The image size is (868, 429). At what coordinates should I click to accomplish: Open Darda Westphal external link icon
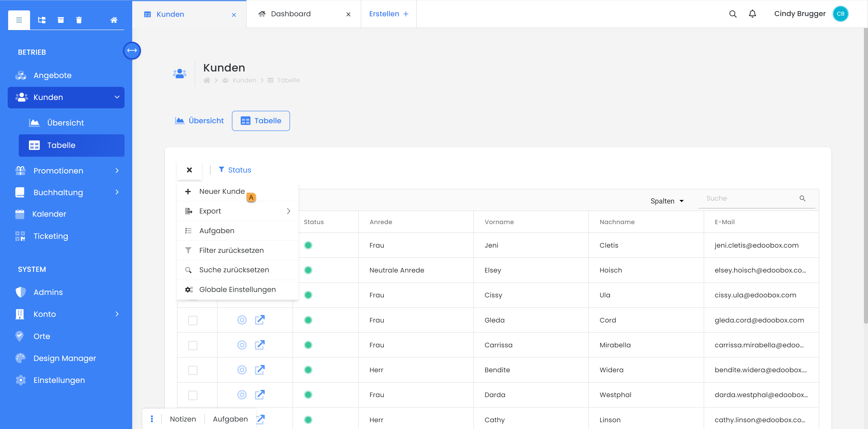point(259,395)
